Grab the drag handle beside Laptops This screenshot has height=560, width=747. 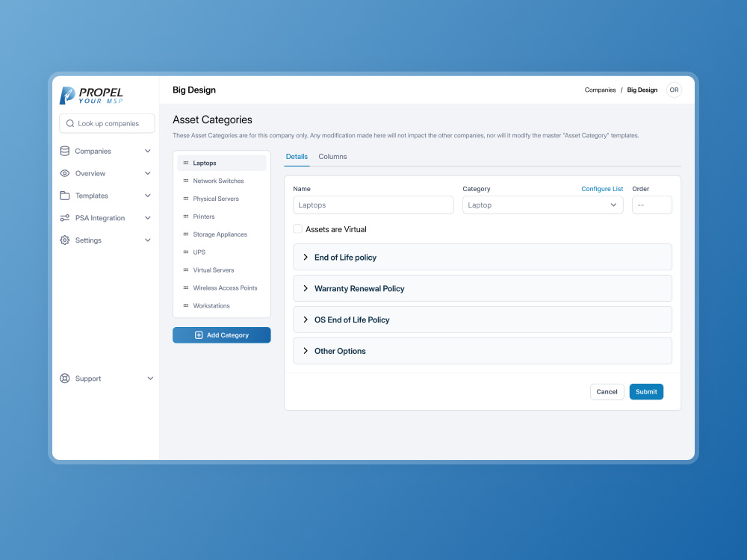coord(186,163)
